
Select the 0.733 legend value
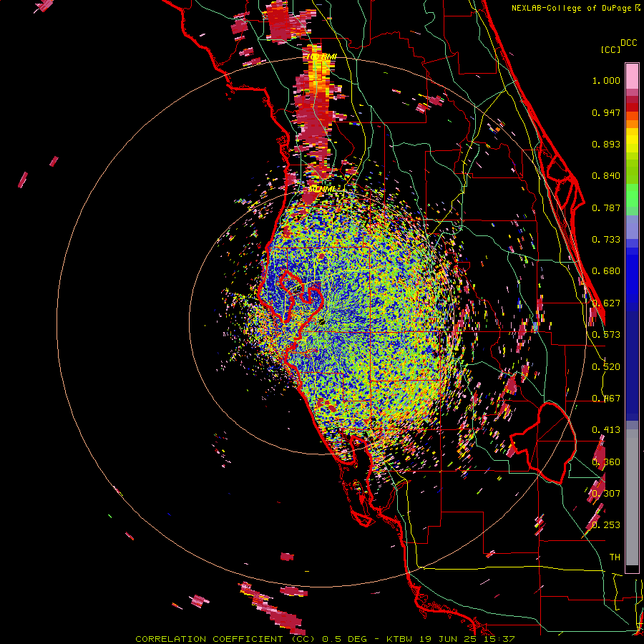[x=606, y=240]
